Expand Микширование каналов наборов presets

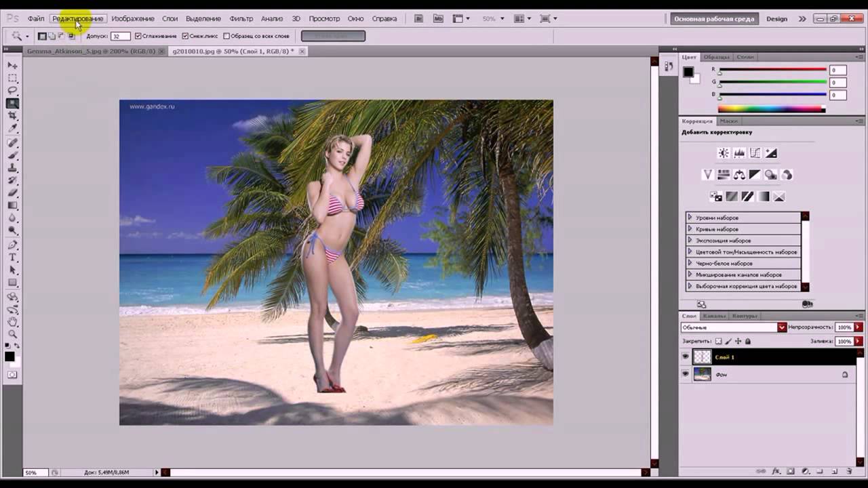pos(690,274)
